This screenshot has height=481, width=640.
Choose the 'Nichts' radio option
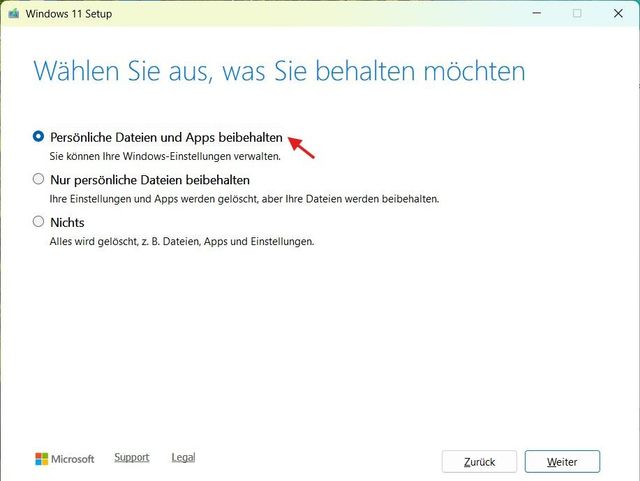38,221
